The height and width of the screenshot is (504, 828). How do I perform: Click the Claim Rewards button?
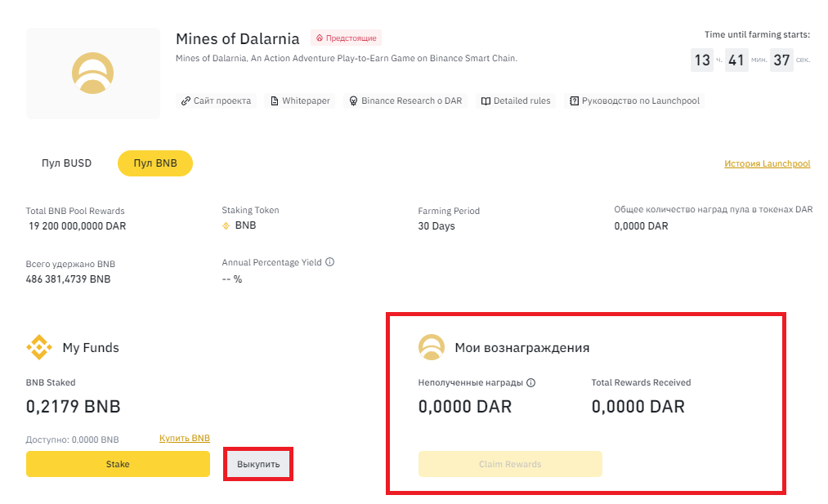tap(510, 464)
